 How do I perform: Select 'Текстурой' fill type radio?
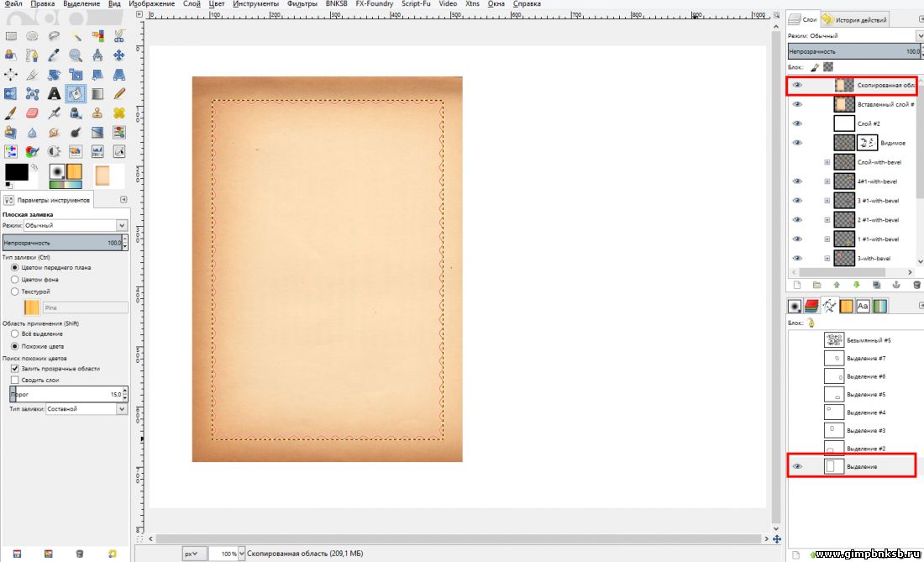click(x=15, y=291)
